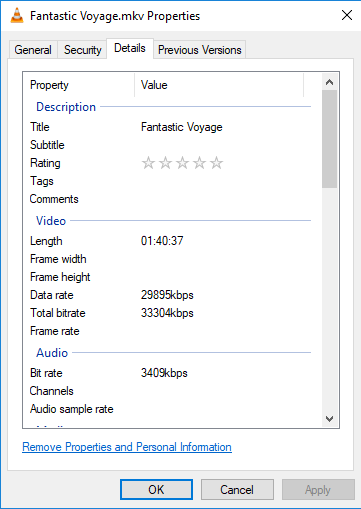Confirm with the OK button

(156, 490)
